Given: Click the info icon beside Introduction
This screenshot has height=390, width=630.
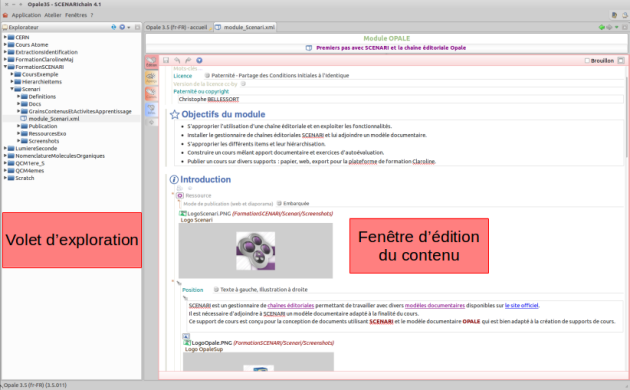Looking at the screenshot, I should click(x=174, y=180).
